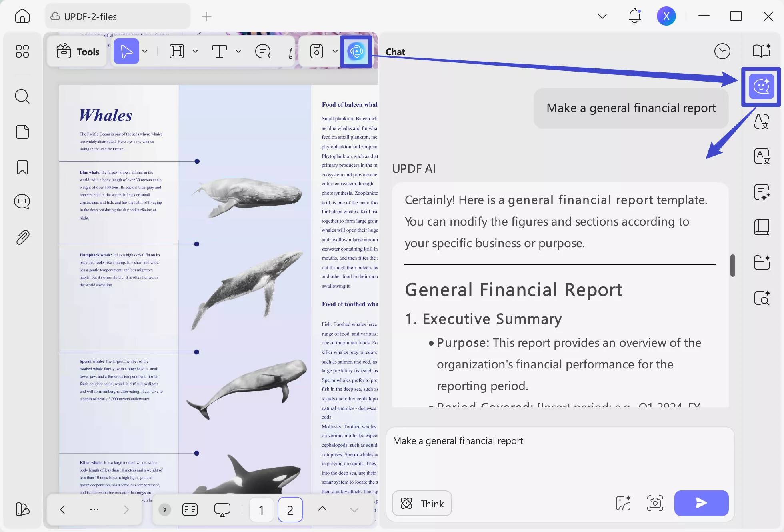Open the Tools menu button
This screenshot has width=784, height=532.
(x=77, y=51)
